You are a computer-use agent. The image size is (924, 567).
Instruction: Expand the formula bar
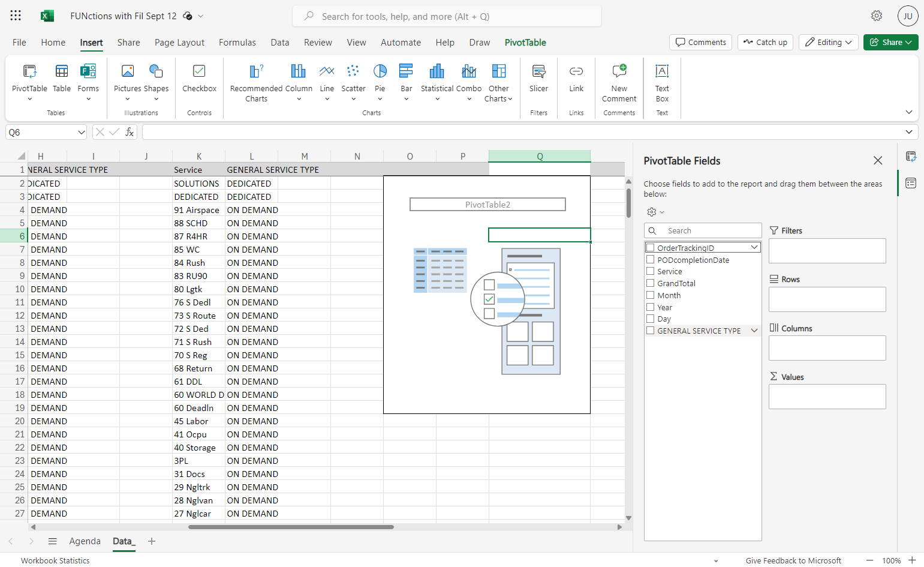click(909, 132)
